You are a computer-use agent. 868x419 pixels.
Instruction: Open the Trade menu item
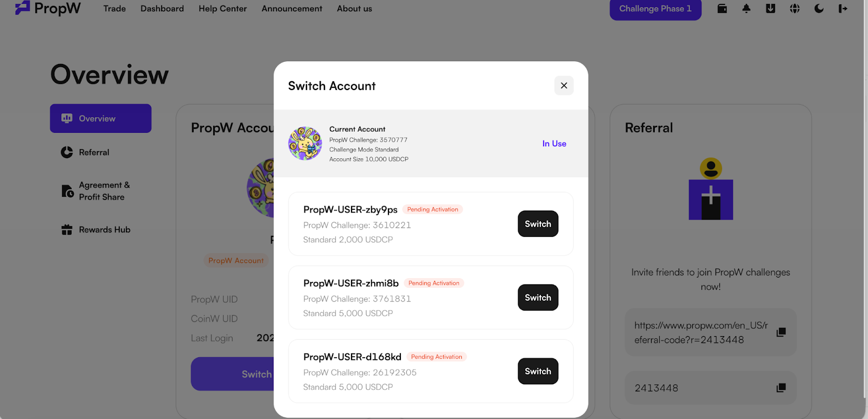(x=114, y=9)
